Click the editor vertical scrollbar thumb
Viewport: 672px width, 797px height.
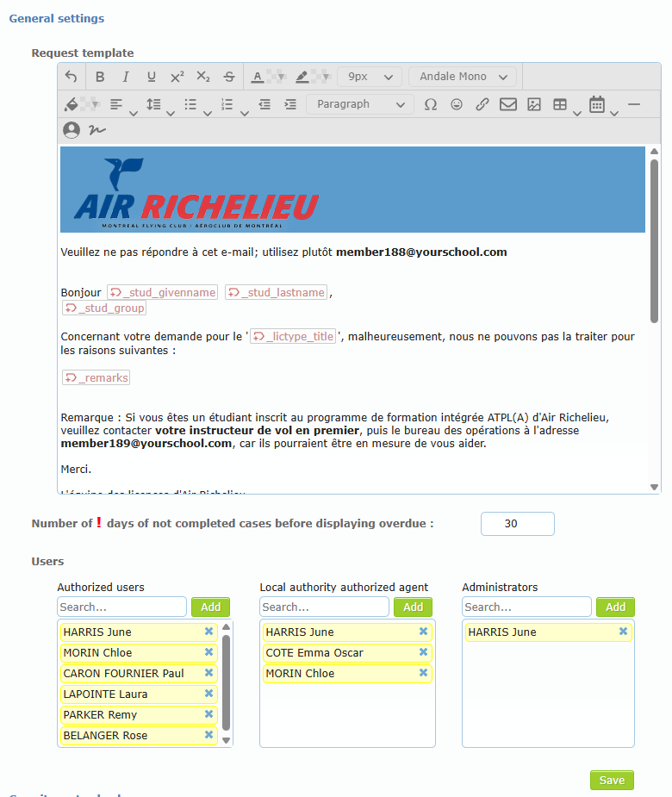tap(654, 241)
